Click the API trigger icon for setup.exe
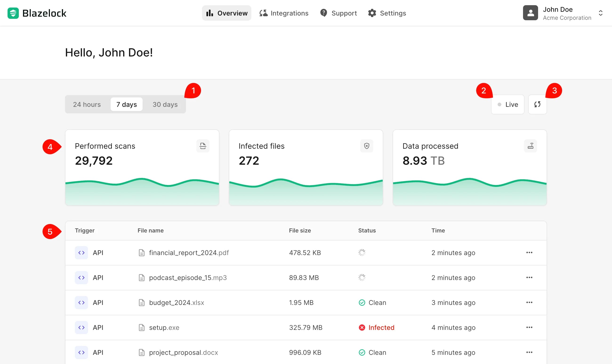This screenshot has width=612, height=364. (x=81, y=327)
